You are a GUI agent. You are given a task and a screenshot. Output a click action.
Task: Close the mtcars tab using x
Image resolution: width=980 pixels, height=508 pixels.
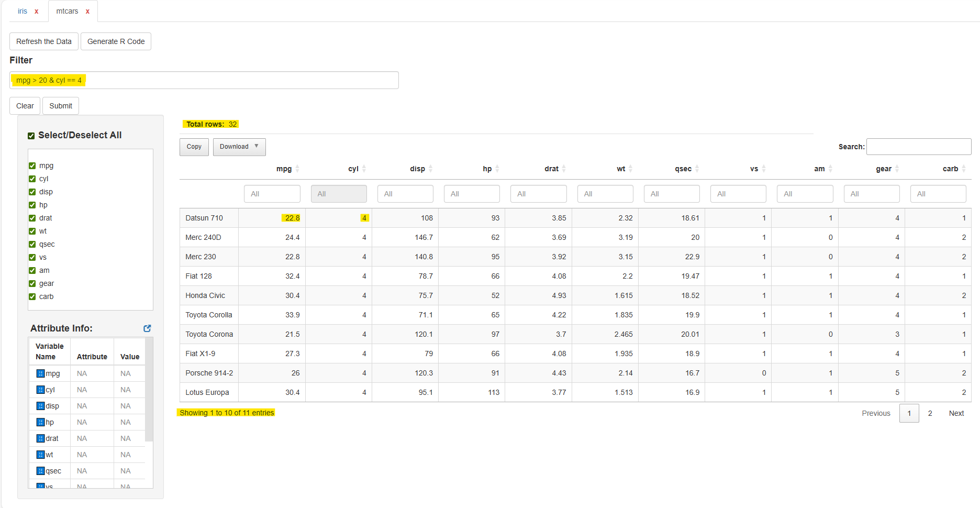pos(87,12)
